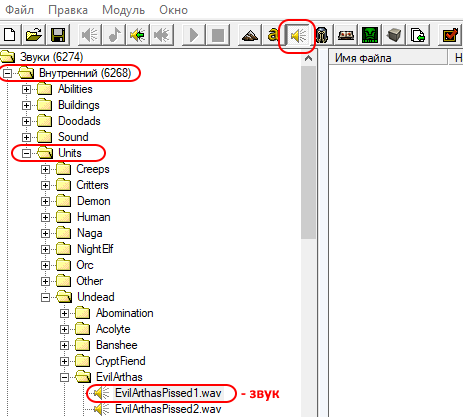The width and height of the screenshot is (463, 417).
Task: Click the greyed-out Use as Sound speaker icon
Action: click(x=89, y=35)
